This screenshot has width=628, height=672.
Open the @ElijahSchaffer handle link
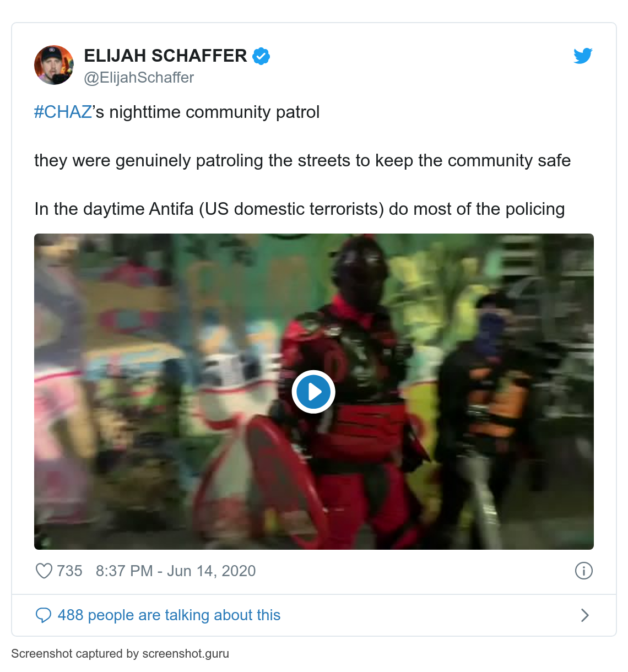point(139,78)
